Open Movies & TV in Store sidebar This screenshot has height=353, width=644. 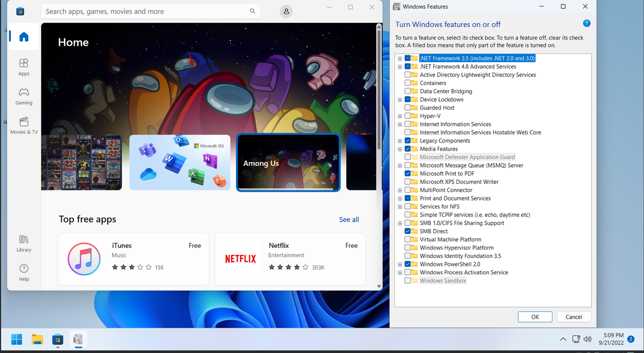24,125
